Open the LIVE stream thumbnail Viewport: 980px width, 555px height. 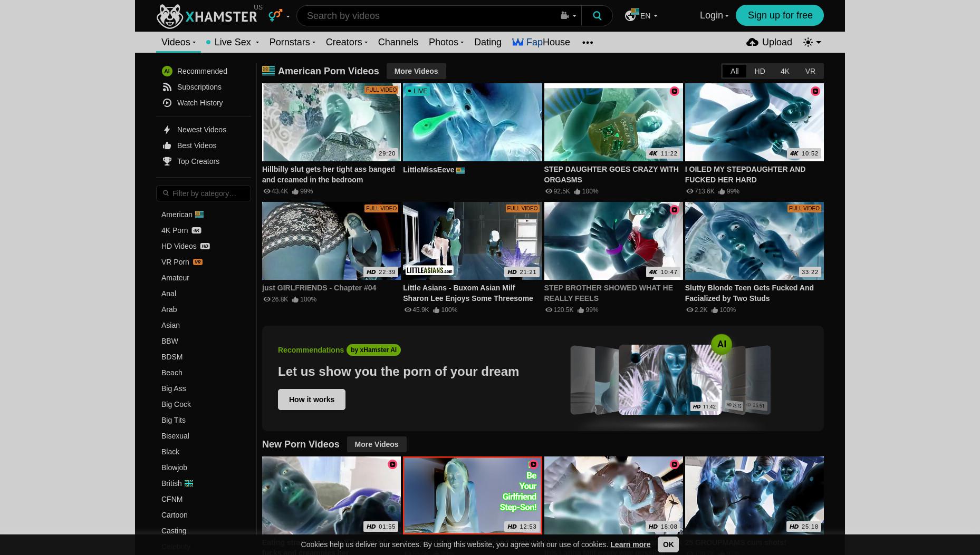click(472, 122)
